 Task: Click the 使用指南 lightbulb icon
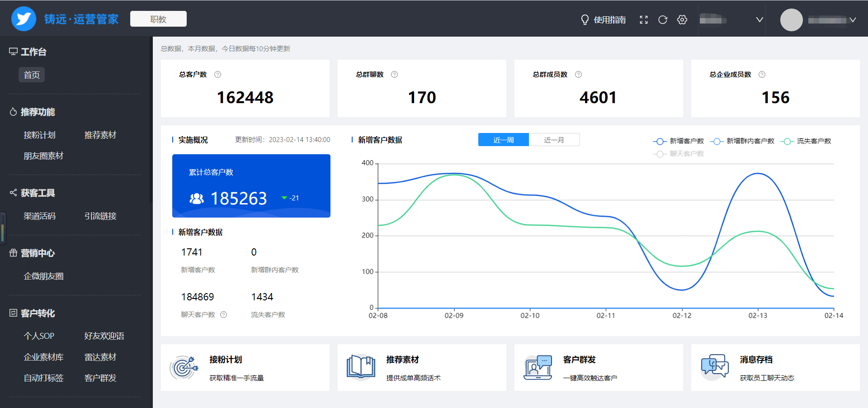coord(585,19)
